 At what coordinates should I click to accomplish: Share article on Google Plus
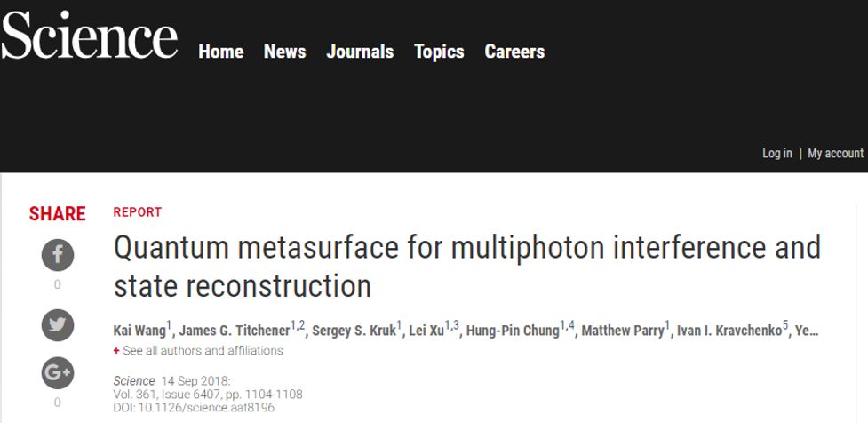(58, 373)
